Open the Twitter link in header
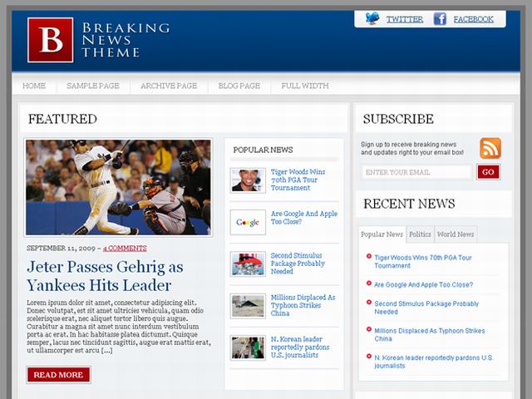The height and width of the screenshot is (399, 532). coord(405,19)
